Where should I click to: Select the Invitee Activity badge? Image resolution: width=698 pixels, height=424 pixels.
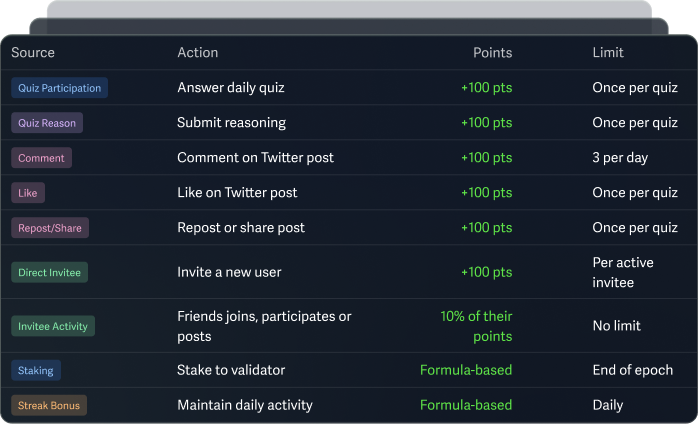pos(53,326)
